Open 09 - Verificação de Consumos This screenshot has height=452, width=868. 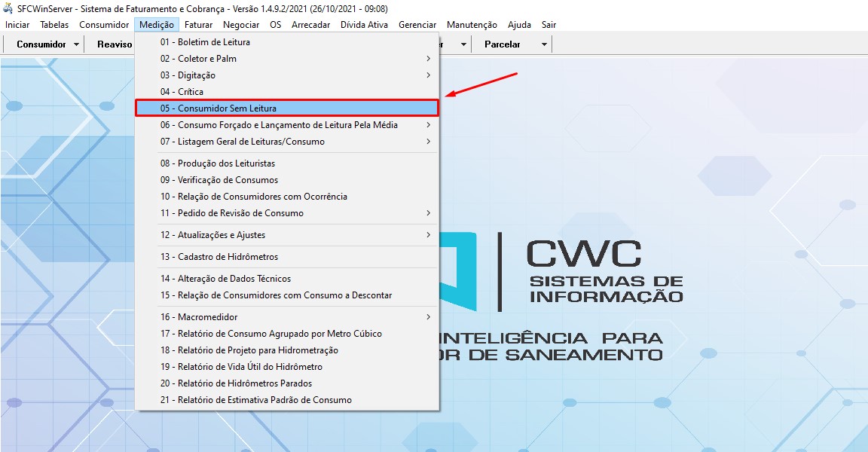[x=219, y=179]
